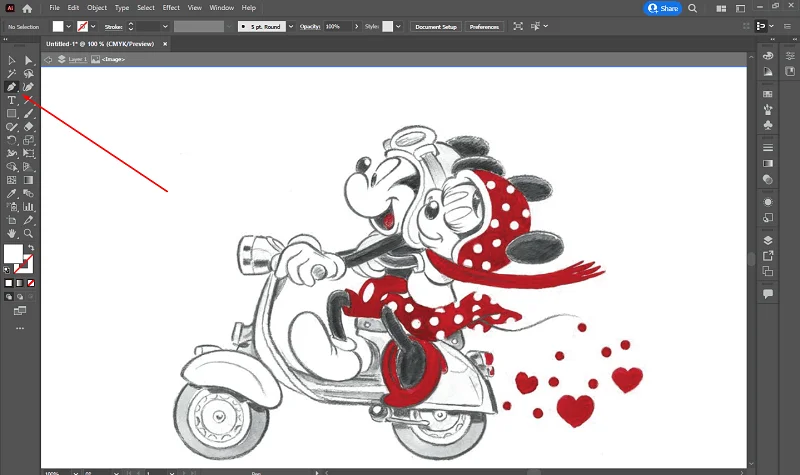Select the Direct Selection tool
Screen dimensions: 800x475
point(29,61)
